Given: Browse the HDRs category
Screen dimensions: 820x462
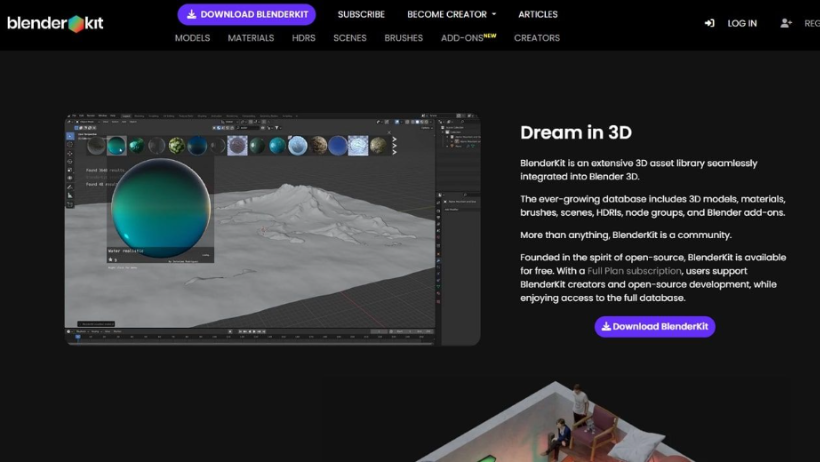Looking at the screenshot, I should [x=303, y=38].
